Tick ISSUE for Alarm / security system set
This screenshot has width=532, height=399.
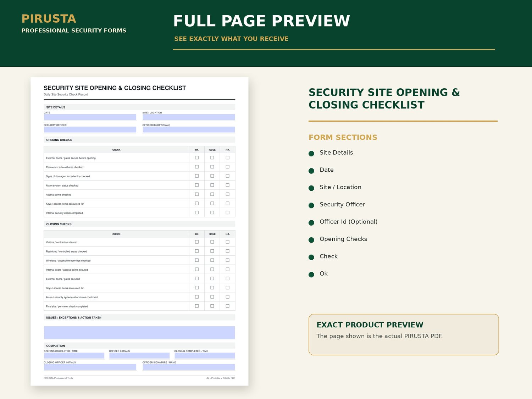(x=212, y=297)
